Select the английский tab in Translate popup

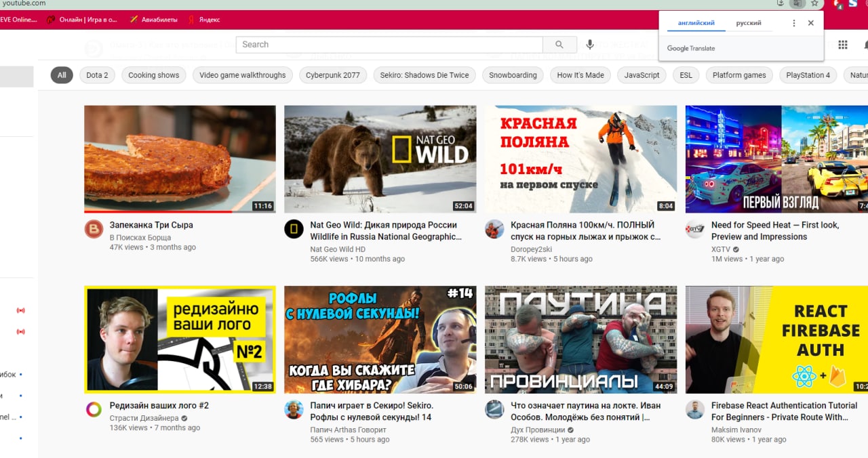[696, 23]
